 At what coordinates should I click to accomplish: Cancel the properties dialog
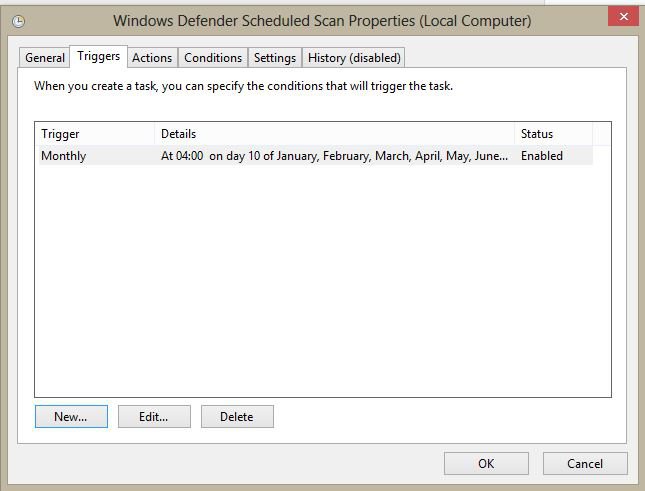(585, 463)
